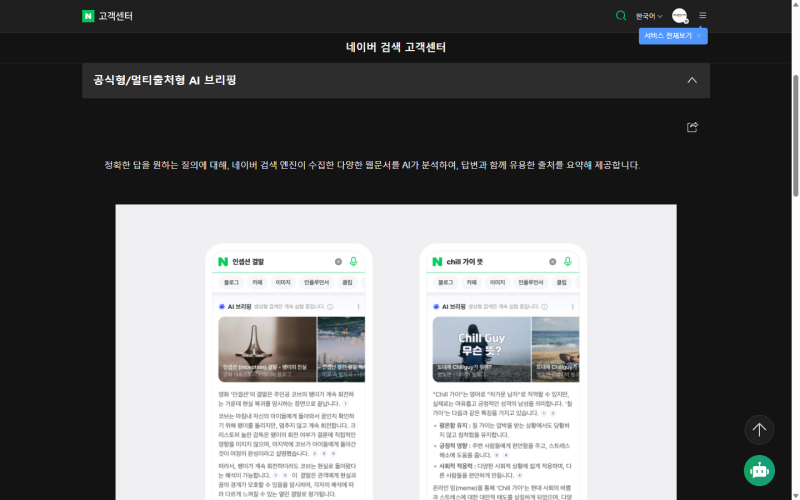800x500 pixels.
Task: Click the 네이버 검색 고객센터 page title
Action: coord(395,47)
